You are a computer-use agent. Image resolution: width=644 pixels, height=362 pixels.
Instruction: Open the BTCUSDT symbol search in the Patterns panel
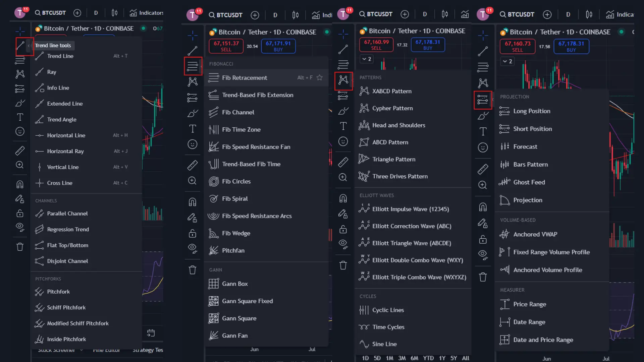376,14
